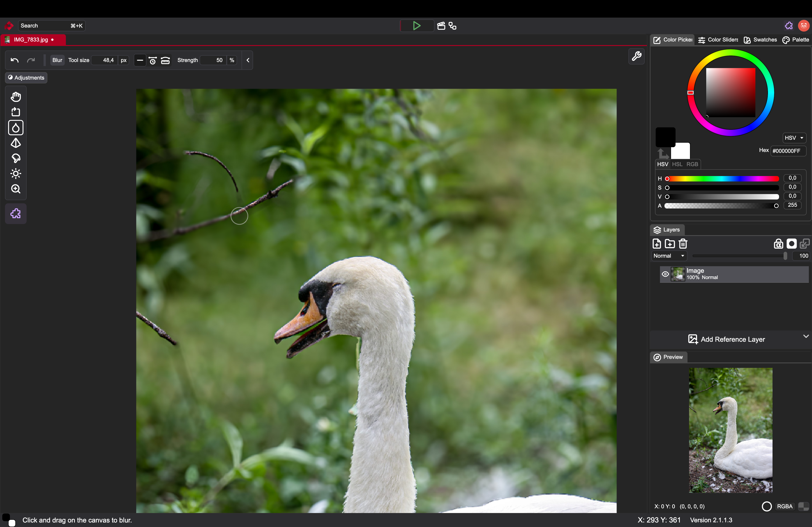Toggle lock transparency for layer
The width and height of the screenshot is (812, 527).
click(x=778, y=244)
